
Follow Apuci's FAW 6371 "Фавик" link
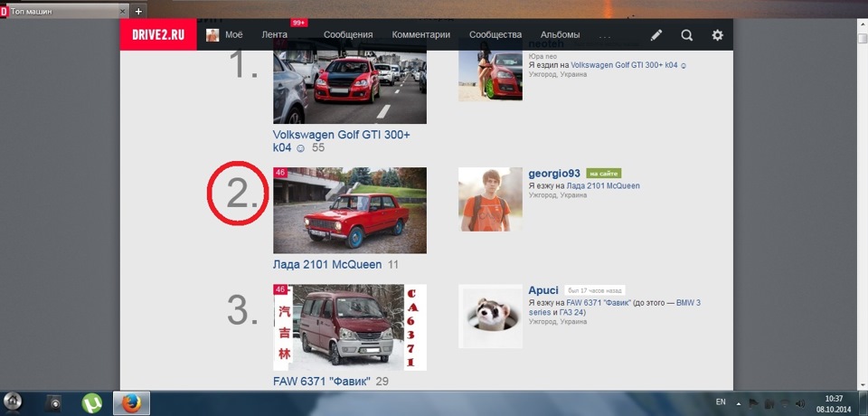click(x=599, y=303)
